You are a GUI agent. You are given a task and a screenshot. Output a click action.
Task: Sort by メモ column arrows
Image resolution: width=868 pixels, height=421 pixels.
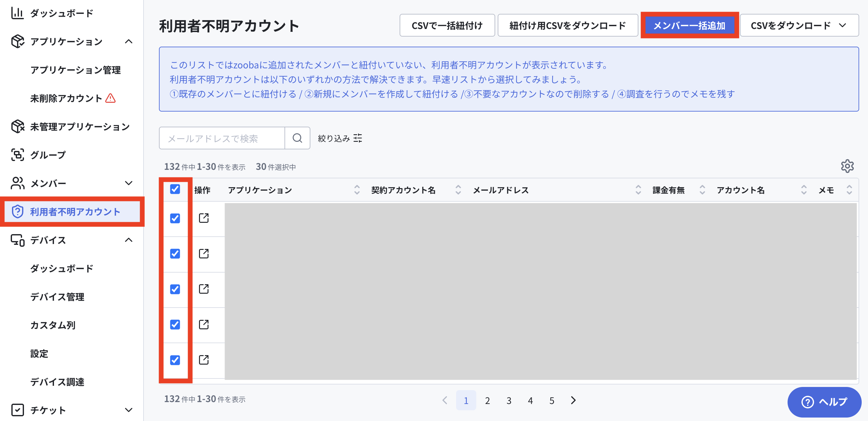(849, 190)
